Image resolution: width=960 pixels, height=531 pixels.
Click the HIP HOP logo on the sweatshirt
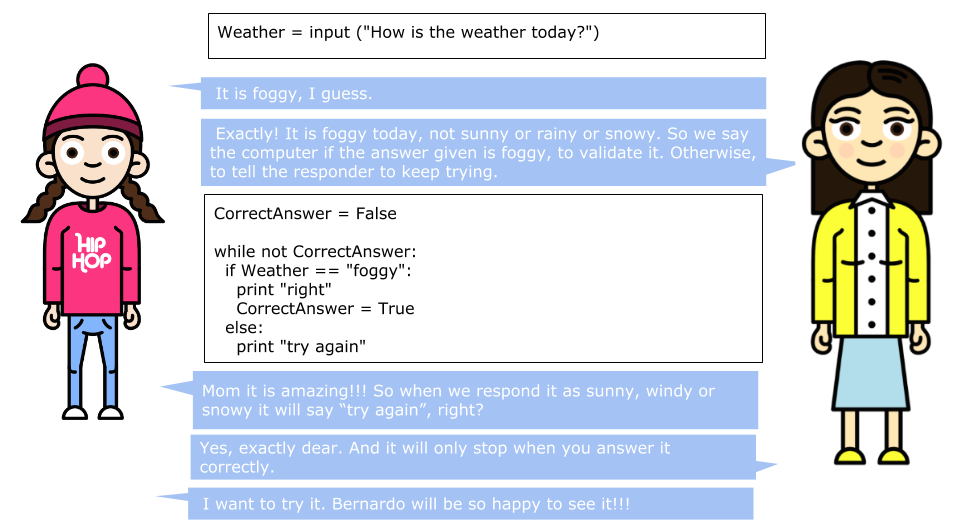pyautogui.click(x=92, y=251)
